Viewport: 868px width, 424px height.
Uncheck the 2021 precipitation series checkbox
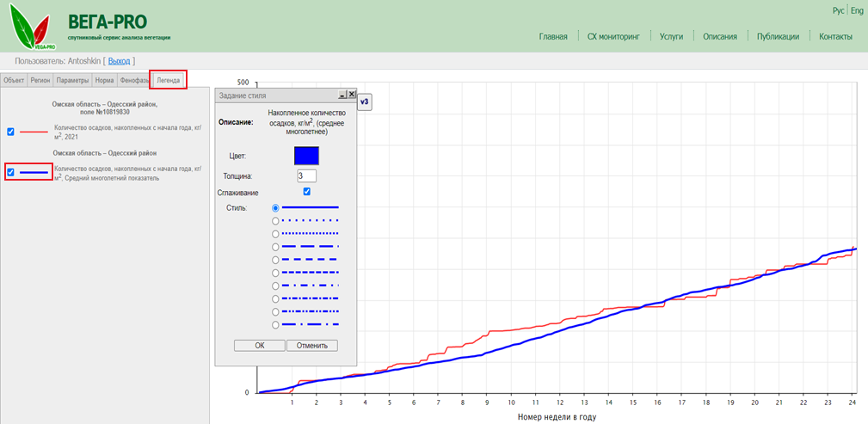[x=10, y=132]
